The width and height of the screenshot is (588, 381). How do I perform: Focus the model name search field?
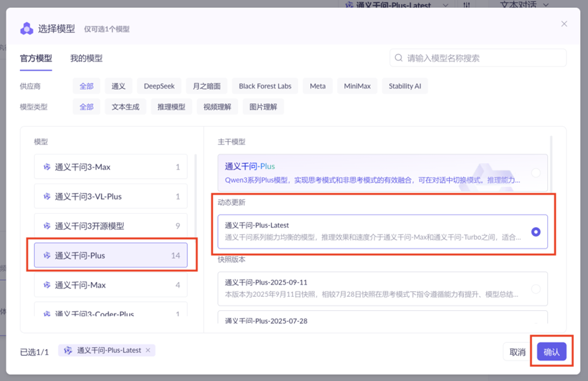[478, 58]
